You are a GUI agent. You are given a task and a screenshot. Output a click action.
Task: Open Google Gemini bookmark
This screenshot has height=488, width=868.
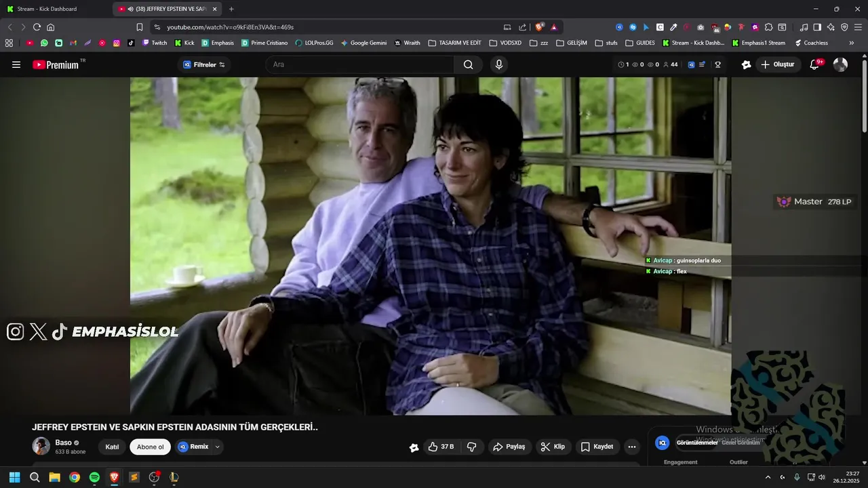pos(364,43)
